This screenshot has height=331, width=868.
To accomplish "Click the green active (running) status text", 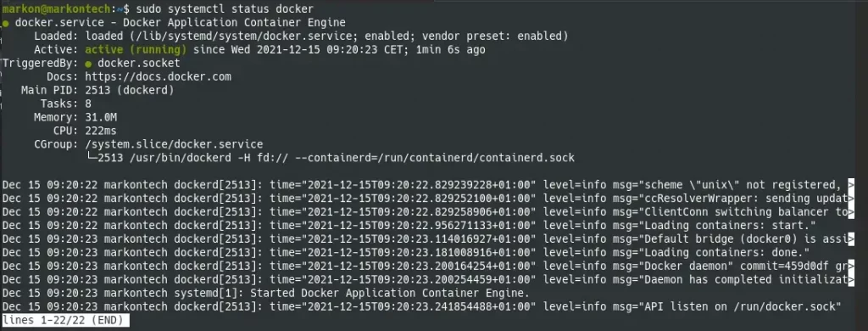I will click(136, 50).
